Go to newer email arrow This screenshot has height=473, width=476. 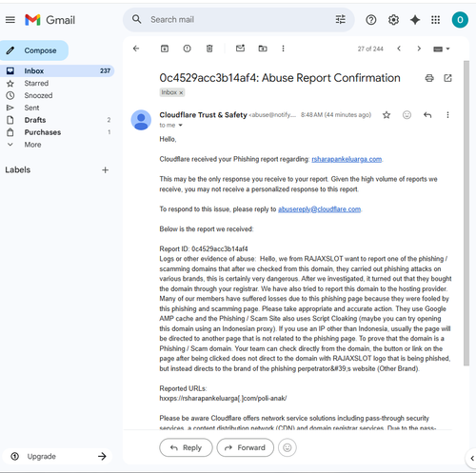click(x=399, y=49)
